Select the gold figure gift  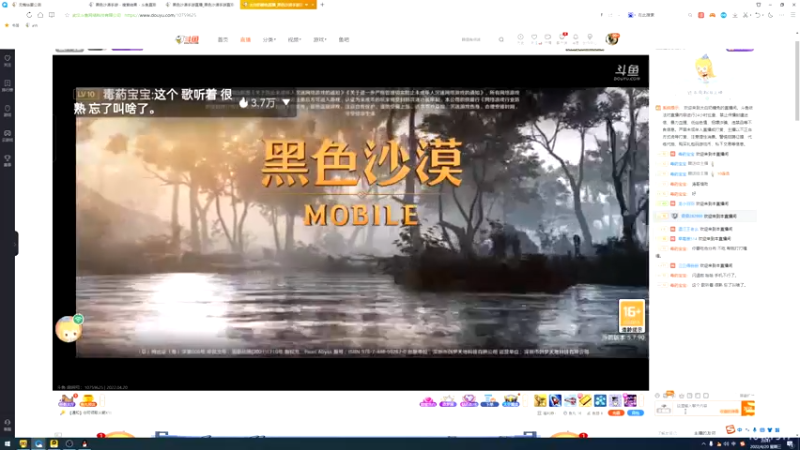point(540,401)
